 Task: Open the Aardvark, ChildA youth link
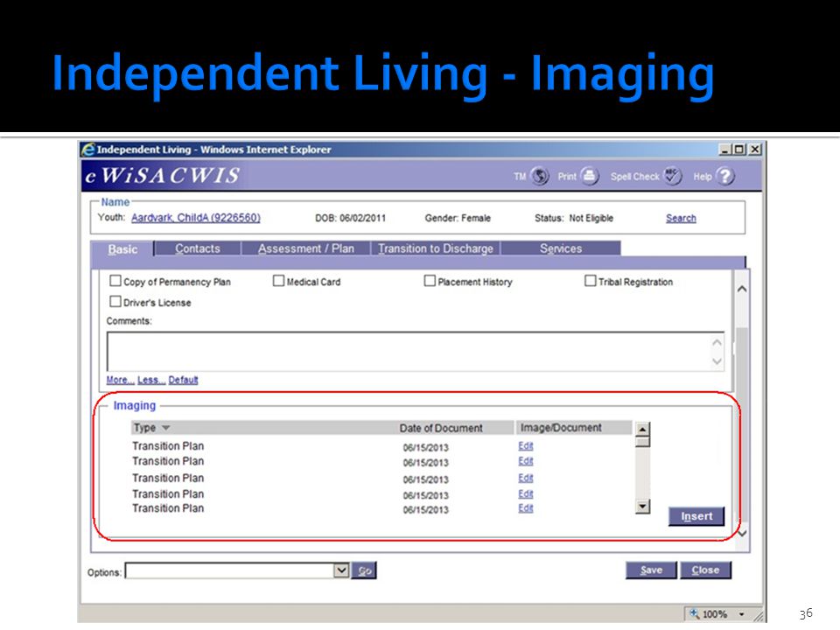coord(195,218)
